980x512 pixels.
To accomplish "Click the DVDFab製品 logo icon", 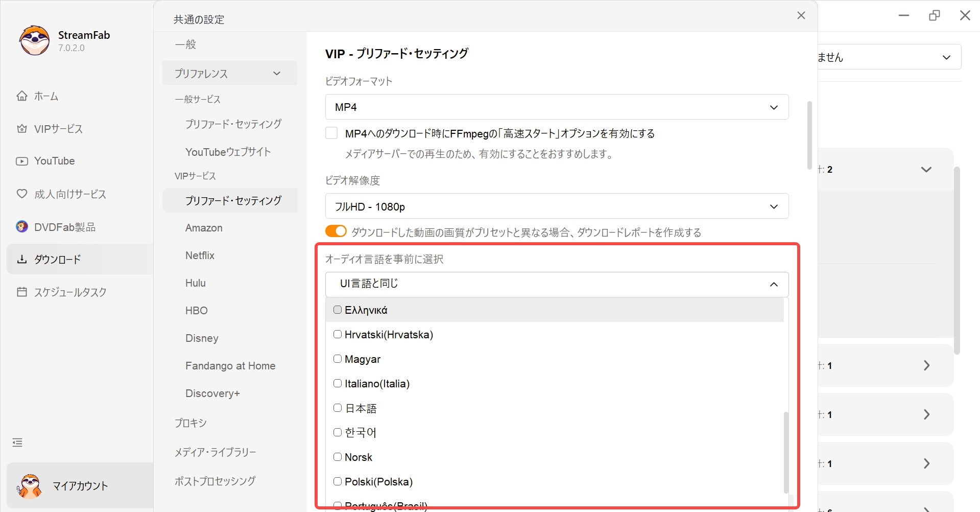I will coord(22,226).
